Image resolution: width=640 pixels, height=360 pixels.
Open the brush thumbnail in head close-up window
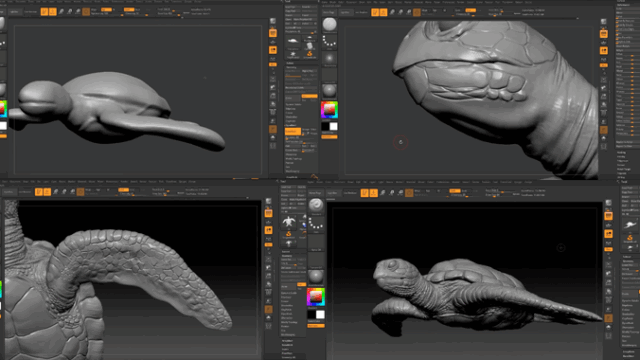pyautogui.click(x=329, y=24)
